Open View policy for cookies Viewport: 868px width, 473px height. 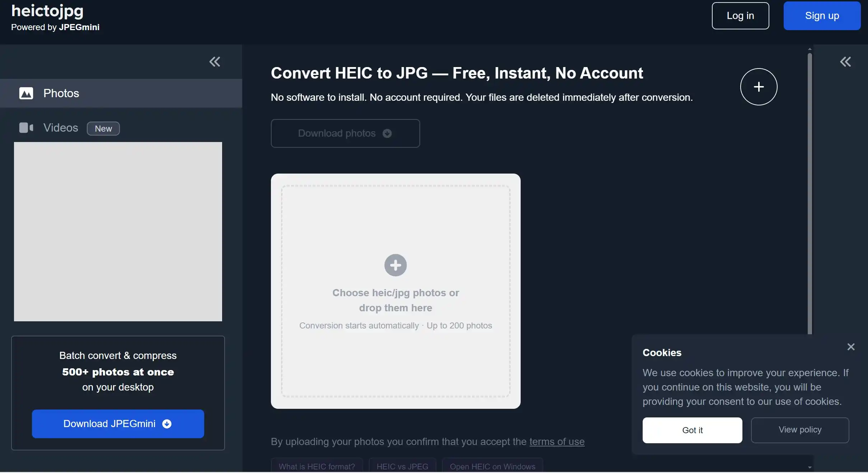tap(800, 430)
